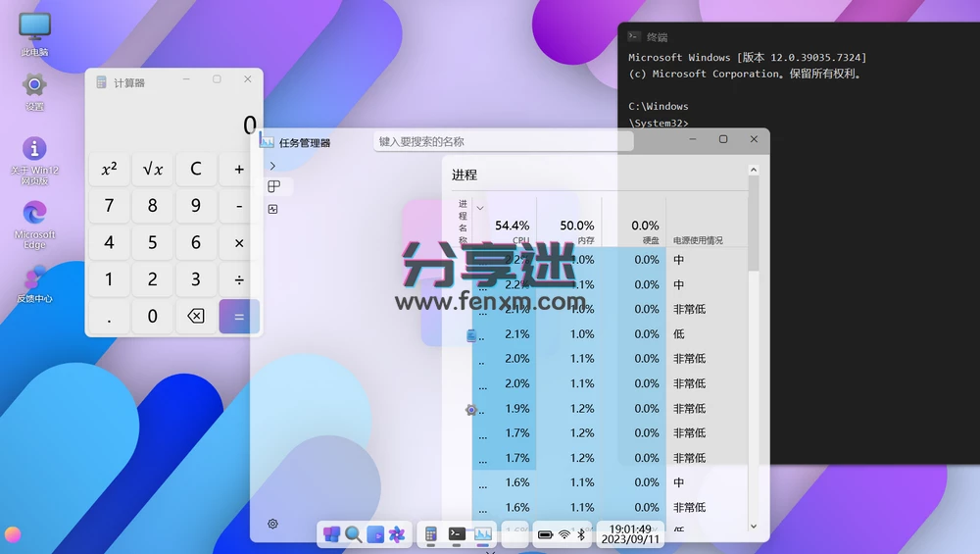Open the 反馈中心 desktop icon

(35, 283)
